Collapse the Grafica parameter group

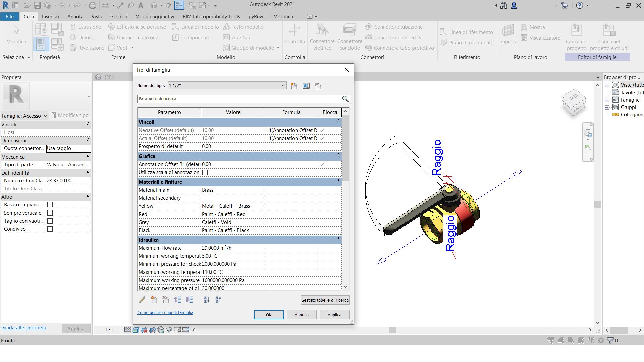338,155
